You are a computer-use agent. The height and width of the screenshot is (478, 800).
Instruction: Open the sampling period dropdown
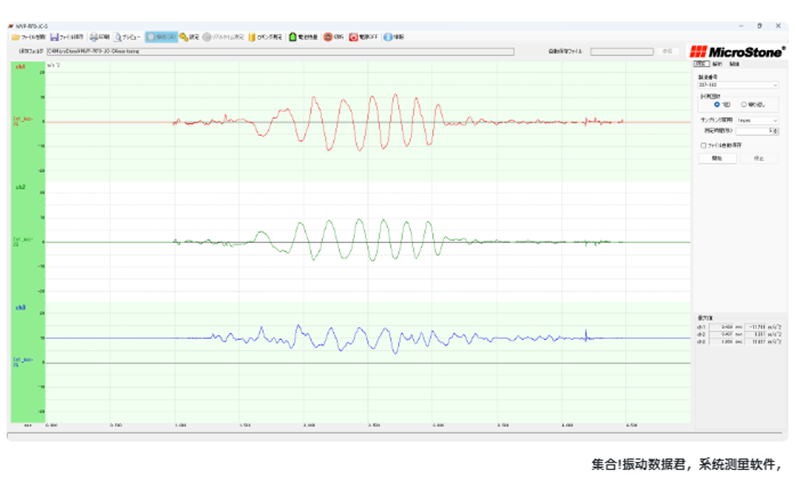click(x=757, y=120)
